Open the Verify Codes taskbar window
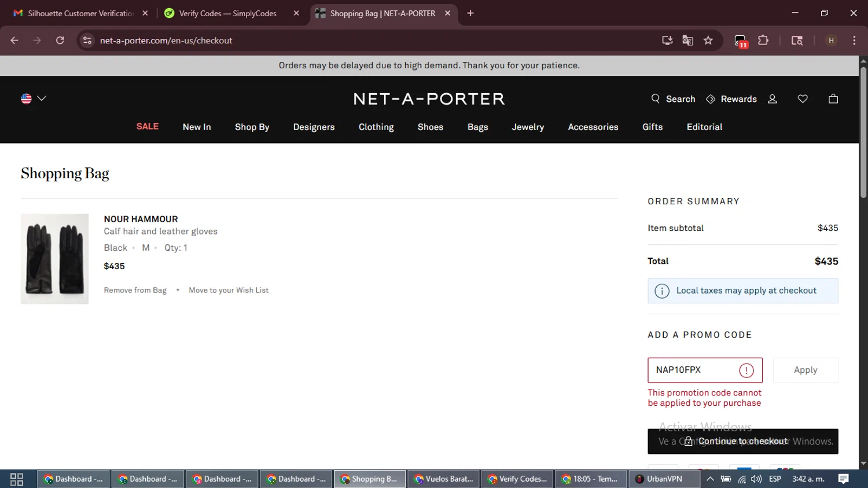The height and width of the screenshot is (488, 868). coord(517,479)
